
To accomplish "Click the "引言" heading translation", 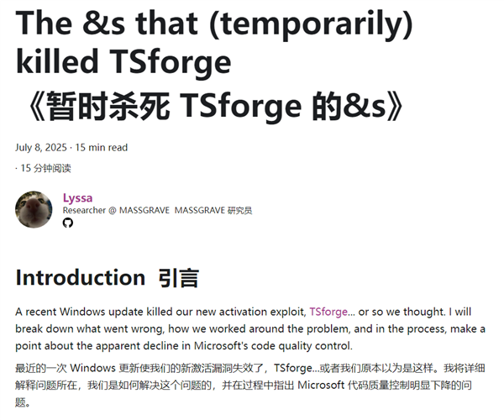I will pos(179,277).
